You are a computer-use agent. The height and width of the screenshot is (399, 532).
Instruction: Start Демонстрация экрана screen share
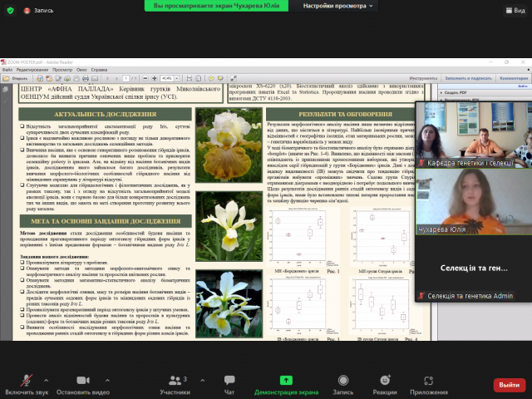286,385
